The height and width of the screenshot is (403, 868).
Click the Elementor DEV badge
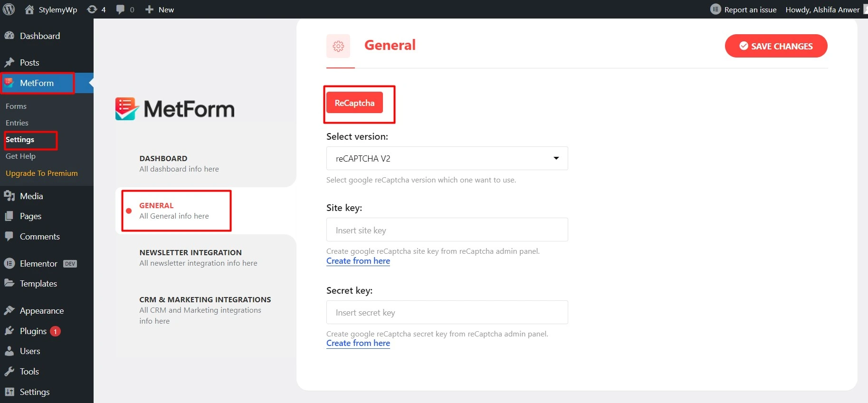(70, 264)
